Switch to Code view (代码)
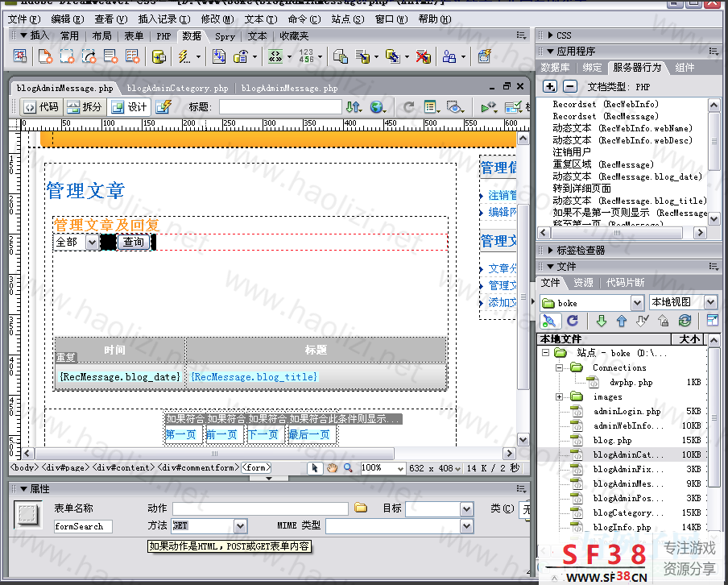The height and width of the screenshot is (585, 728). coord(40,107)
